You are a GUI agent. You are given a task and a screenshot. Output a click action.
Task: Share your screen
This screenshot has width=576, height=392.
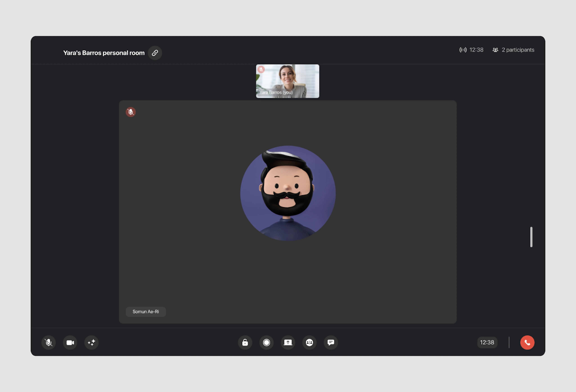point(288,343)
